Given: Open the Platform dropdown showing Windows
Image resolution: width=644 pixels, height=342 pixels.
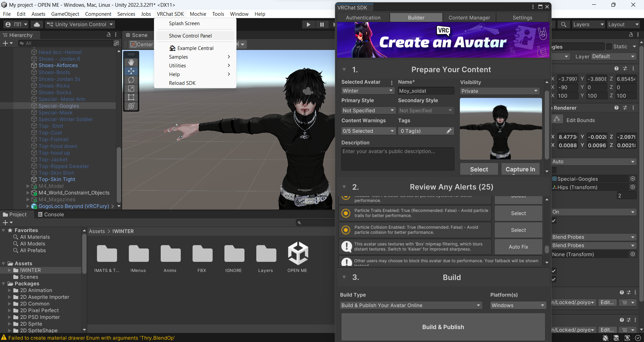Looking at the screenshot, I should point(518,305).
